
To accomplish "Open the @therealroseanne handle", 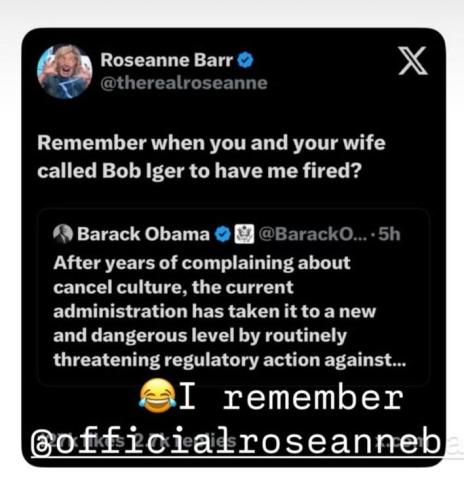I will point(184,83).
